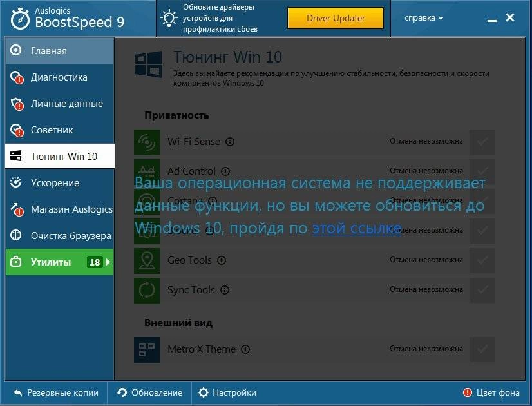Open Настройки in the bottom bar
The width and height of the screenshot is (532, 406).
[x=227, y=392]
